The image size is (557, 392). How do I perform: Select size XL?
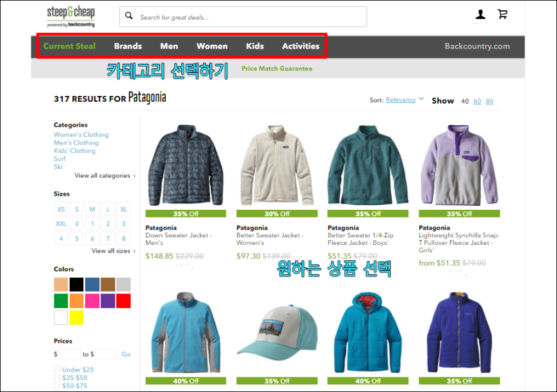(124, 209)
